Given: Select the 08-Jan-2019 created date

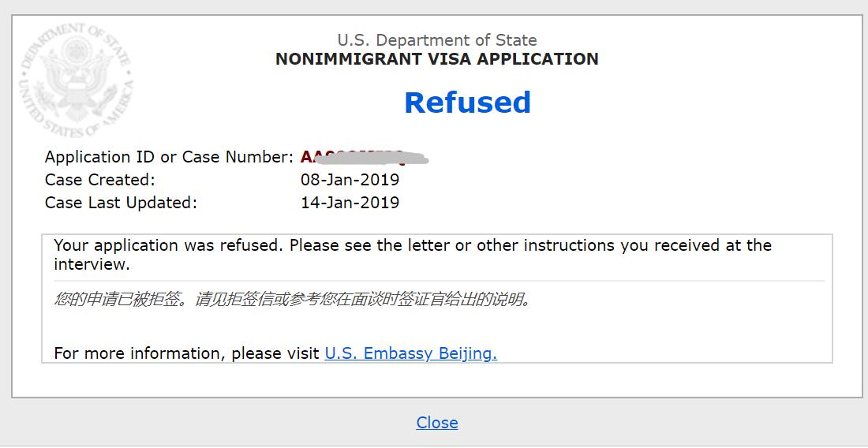Looking at the screenshot, I should 350,180.
